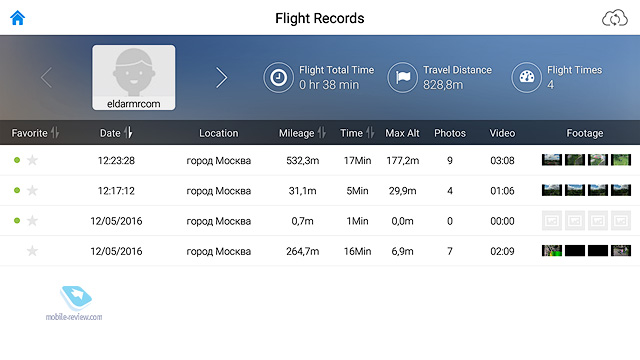Select the 03:08 video duration

pyautogui.click(x=502, y=160)
